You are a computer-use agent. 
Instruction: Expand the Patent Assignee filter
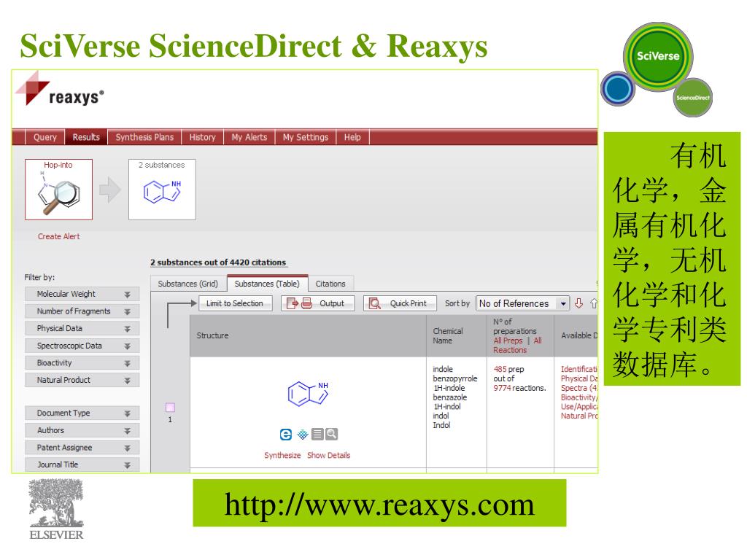pos(82,448)
